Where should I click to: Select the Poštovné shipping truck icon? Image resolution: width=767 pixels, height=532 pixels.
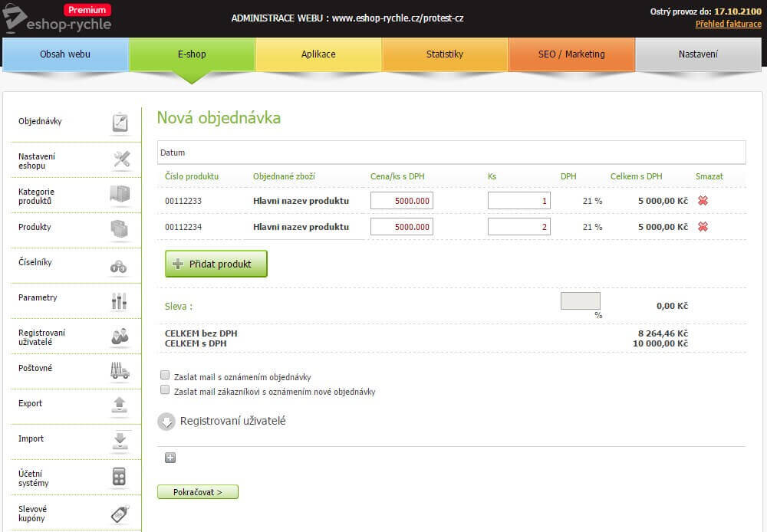pyautogui.click(x=119, y=371)
